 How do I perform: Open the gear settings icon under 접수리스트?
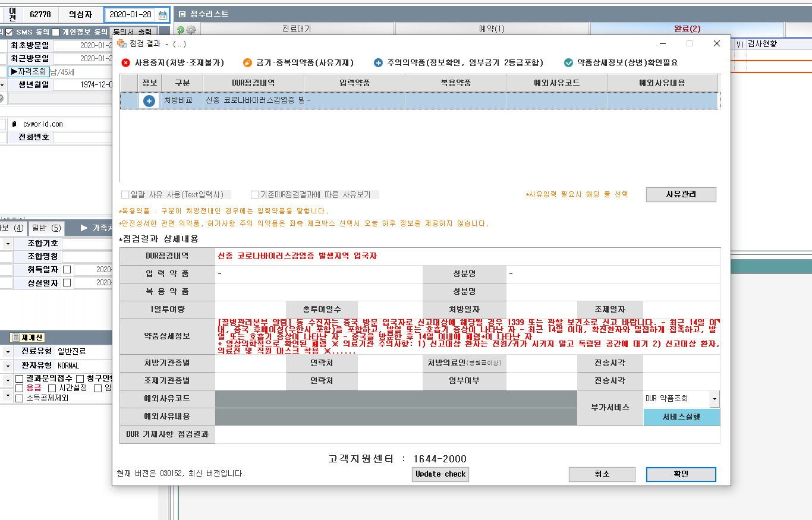point(191,30)
